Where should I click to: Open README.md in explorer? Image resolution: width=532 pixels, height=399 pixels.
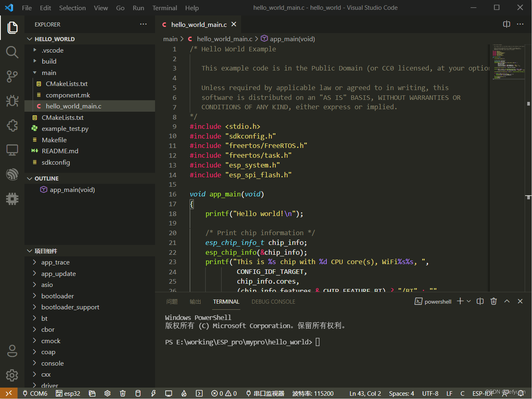click(x=90, y=151)
